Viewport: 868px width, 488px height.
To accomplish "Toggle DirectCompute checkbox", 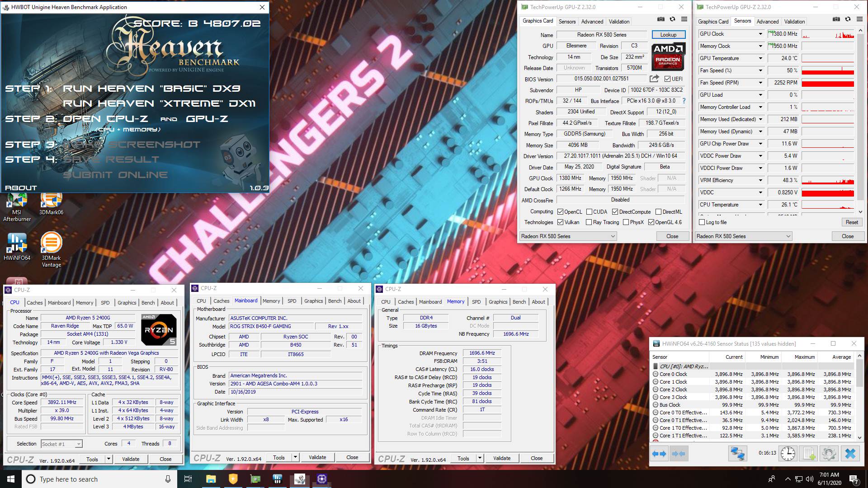I will click(615, 211).
